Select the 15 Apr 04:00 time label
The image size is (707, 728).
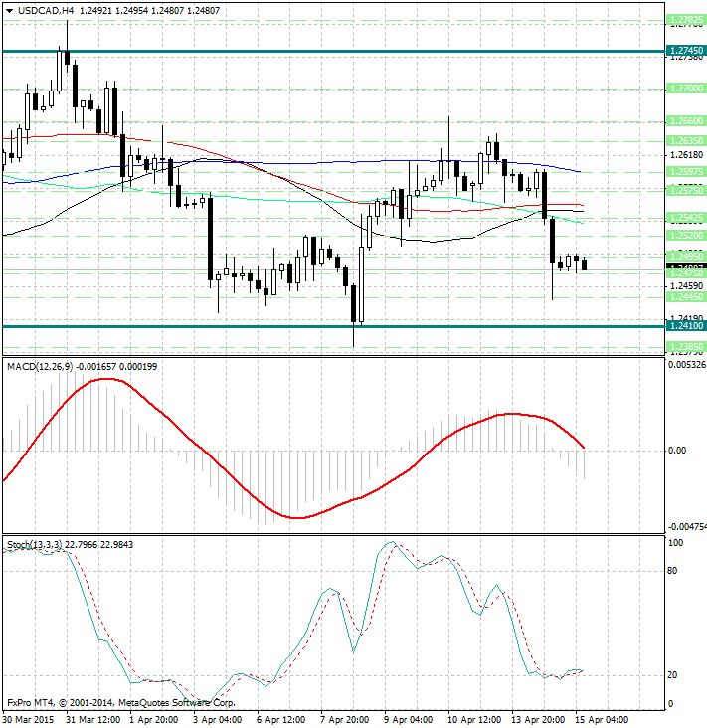[x=602, y=718]
